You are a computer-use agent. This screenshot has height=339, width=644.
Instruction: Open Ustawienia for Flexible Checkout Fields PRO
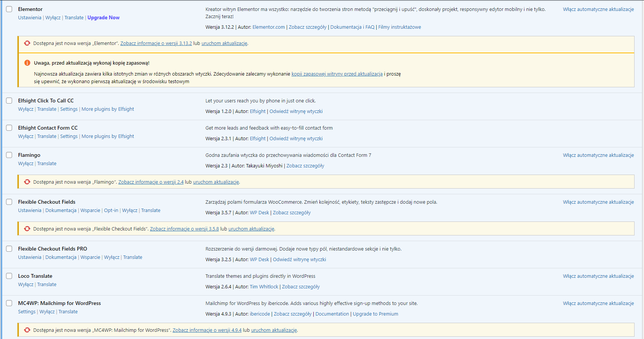pyautogui.click(x=30, y=257)
